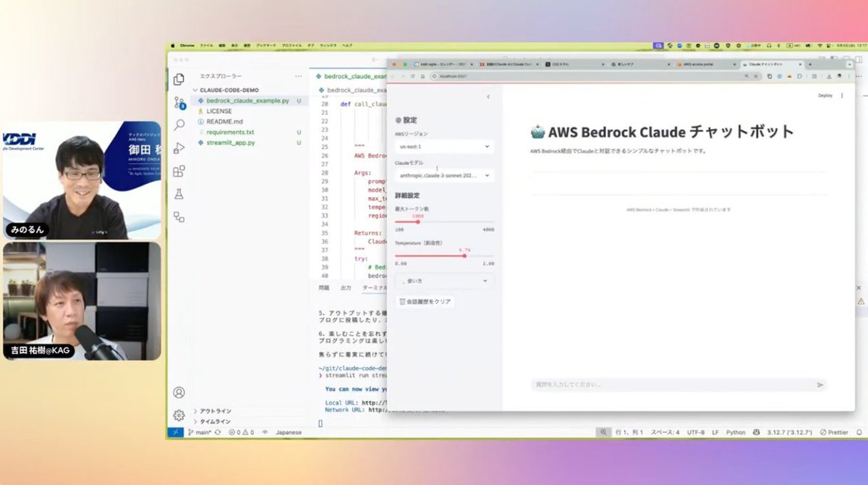Open the ファイル menu in the menu bar
Screen dimensions: 868x485
point(206,45)
